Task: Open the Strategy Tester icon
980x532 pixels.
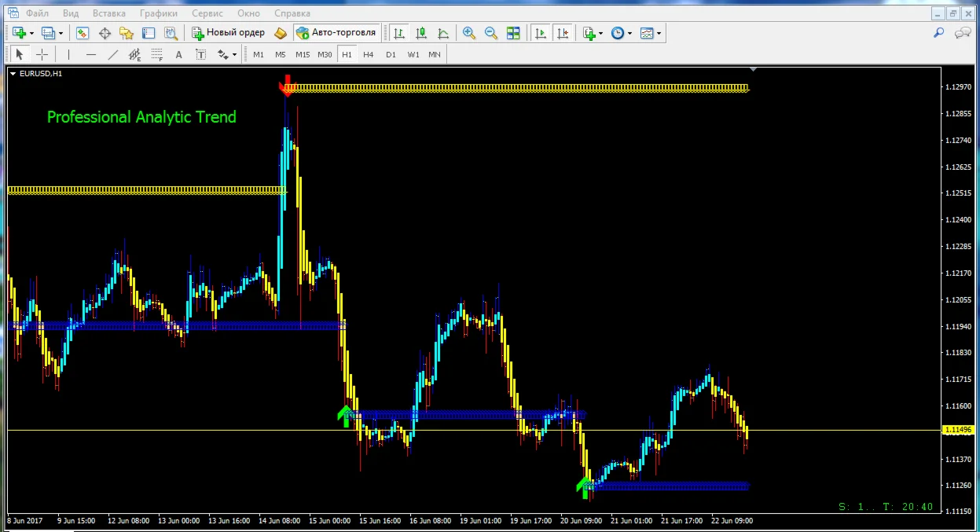Action: (x=171, y=33)
